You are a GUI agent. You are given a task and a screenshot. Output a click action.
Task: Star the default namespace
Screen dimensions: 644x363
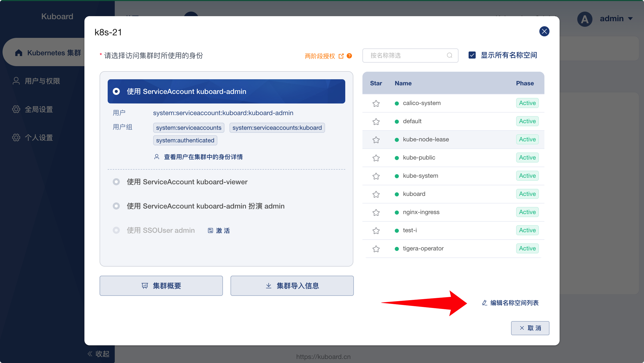click(x=376, y=121)
